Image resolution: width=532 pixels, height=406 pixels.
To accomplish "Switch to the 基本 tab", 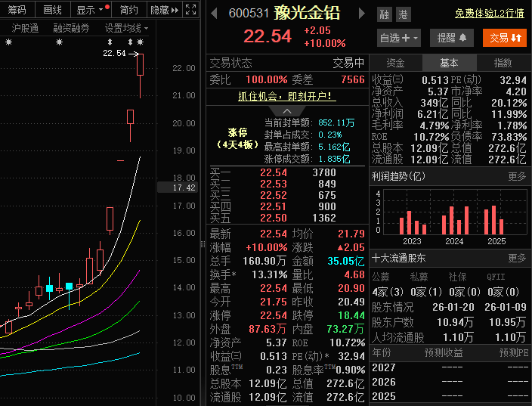I will 449,63.
